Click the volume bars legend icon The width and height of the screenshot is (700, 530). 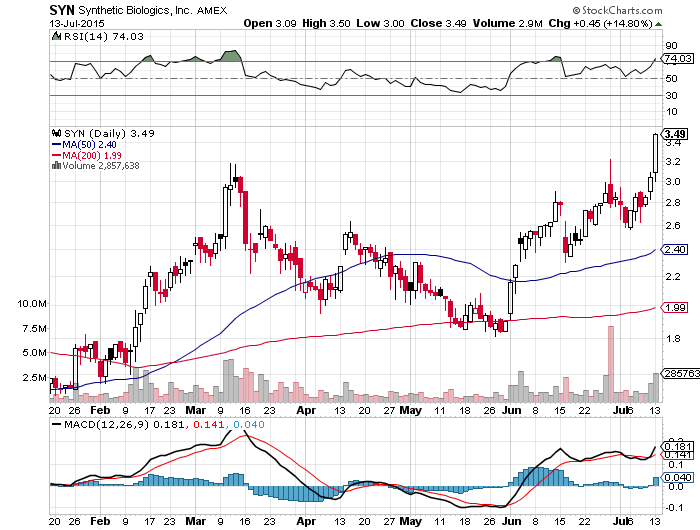click(56, 166)
